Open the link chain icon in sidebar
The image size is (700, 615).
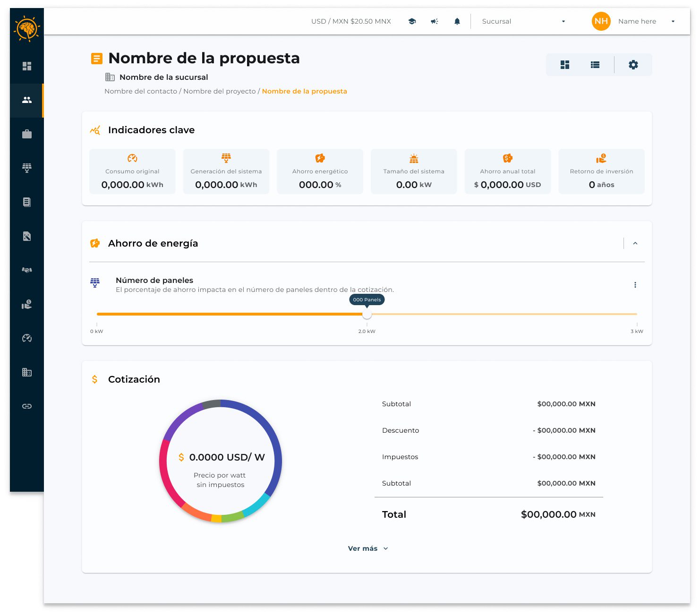pyautogui.click(x=27, y=406)
